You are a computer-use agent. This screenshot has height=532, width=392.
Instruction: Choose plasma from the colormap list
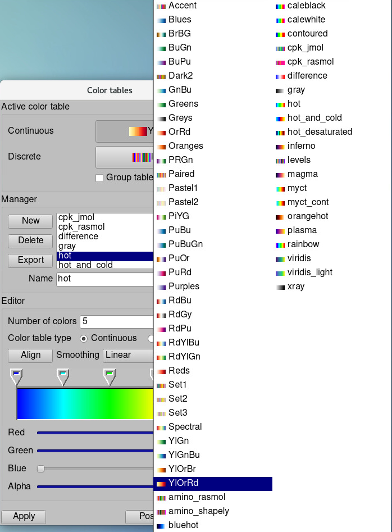coord(302,230)
